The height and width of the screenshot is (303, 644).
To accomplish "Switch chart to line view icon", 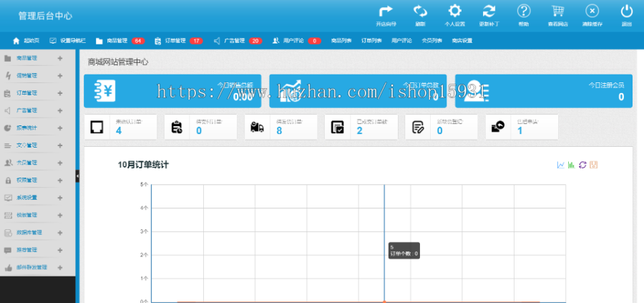I will tap(560, 165).
